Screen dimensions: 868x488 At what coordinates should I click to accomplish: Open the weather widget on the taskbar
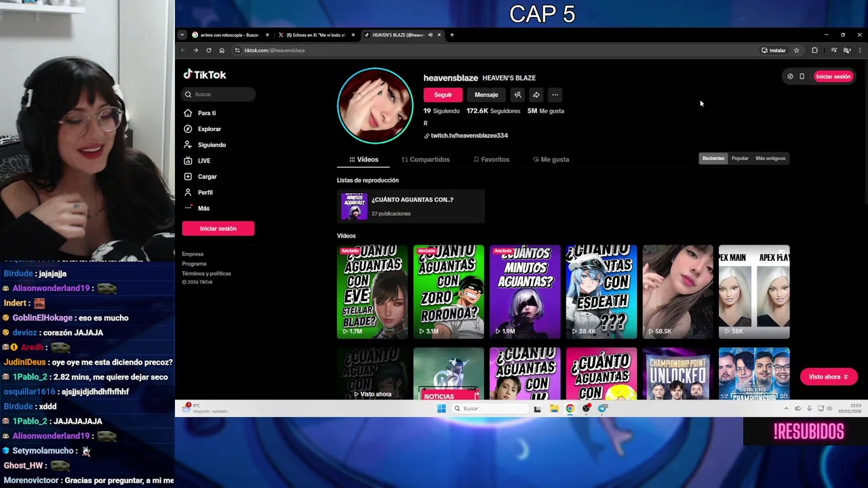[x=205, y=408]
